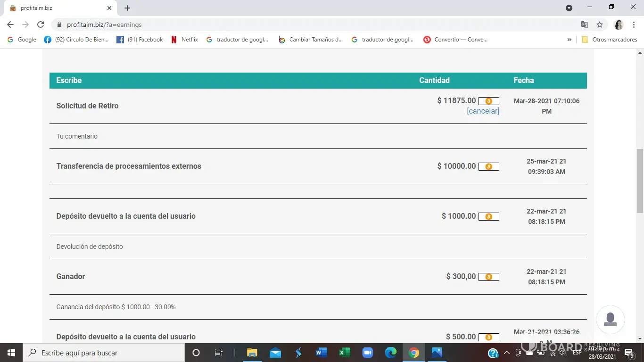Open a new browser tab
644x362 pixels.
tap(127, 8)
